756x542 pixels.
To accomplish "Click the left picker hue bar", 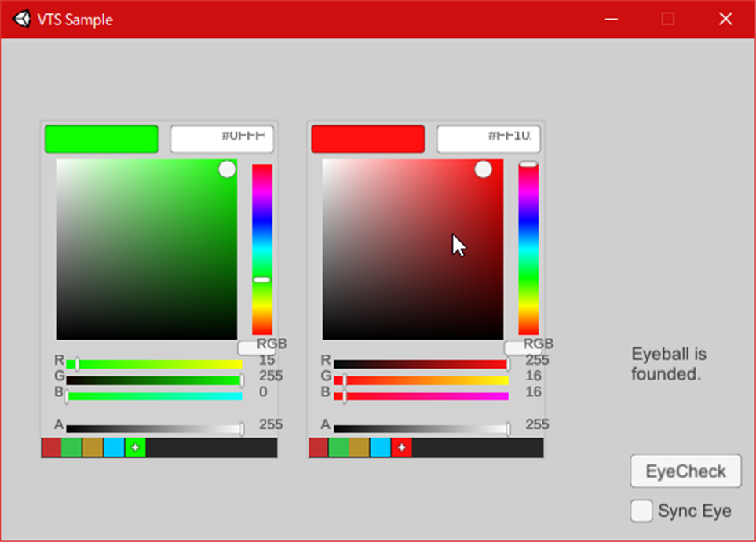I will 262,249.
